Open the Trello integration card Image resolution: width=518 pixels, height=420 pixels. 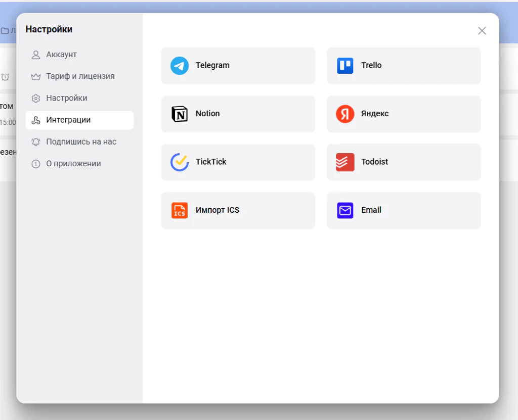(404, 66)
